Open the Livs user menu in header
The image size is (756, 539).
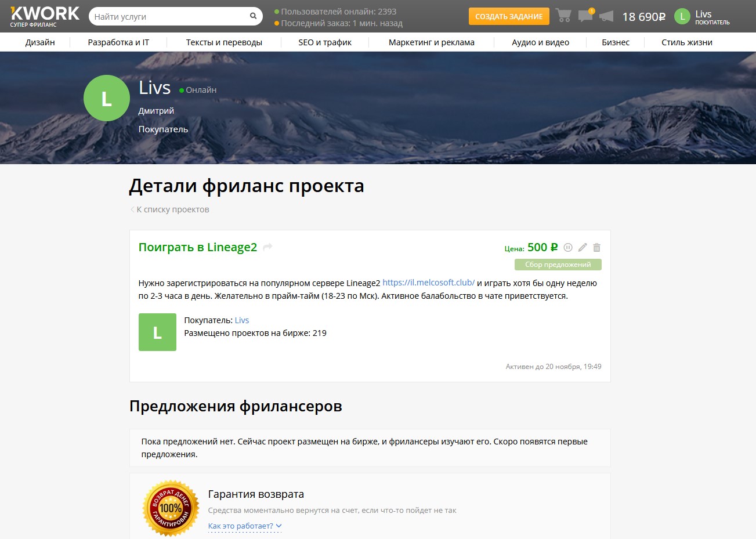(x=712, y=17)
